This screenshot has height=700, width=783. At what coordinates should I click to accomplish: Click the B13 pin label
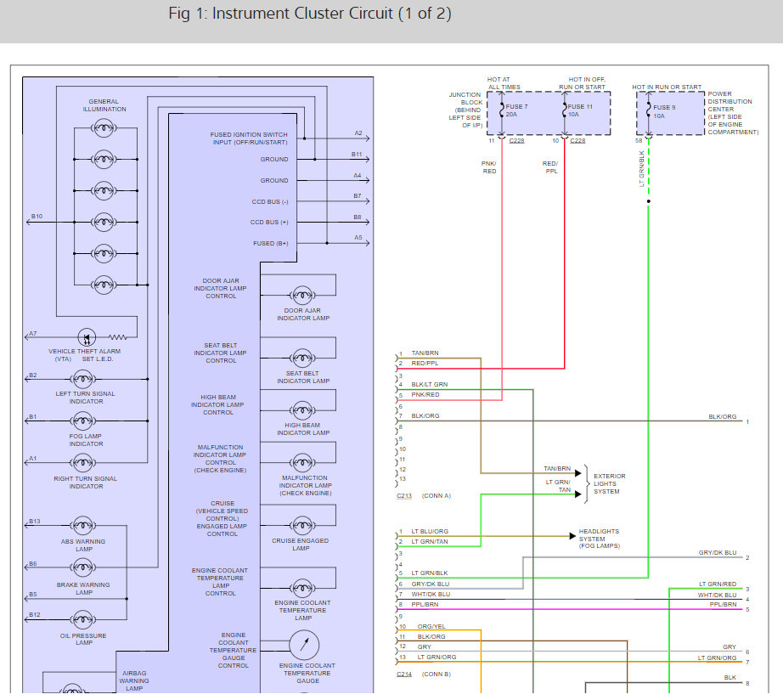pos(35,521)
